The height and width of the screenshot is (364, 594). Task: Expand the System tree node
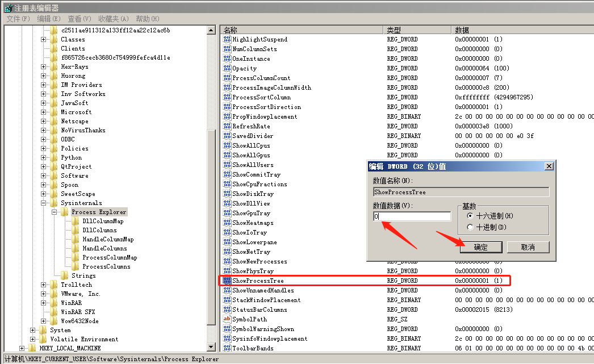(x=32, y=330)
